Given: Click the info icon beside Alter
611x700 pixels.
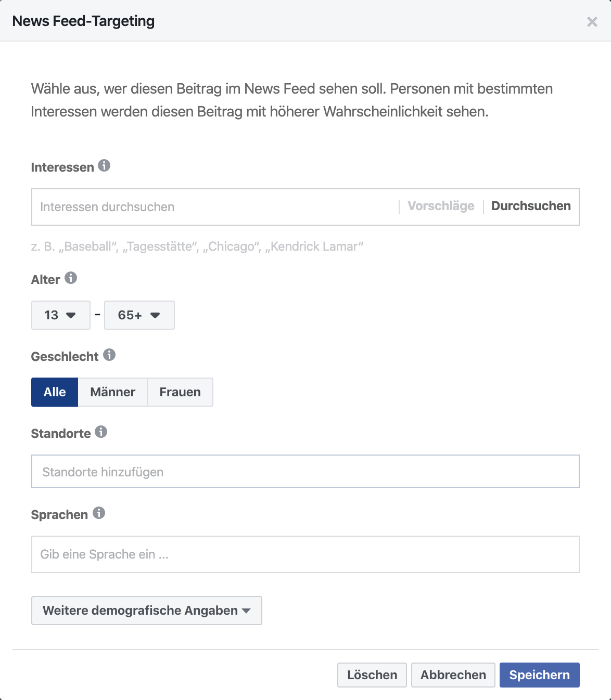Looking at the screenshot, I should click(x=71, y=278).
